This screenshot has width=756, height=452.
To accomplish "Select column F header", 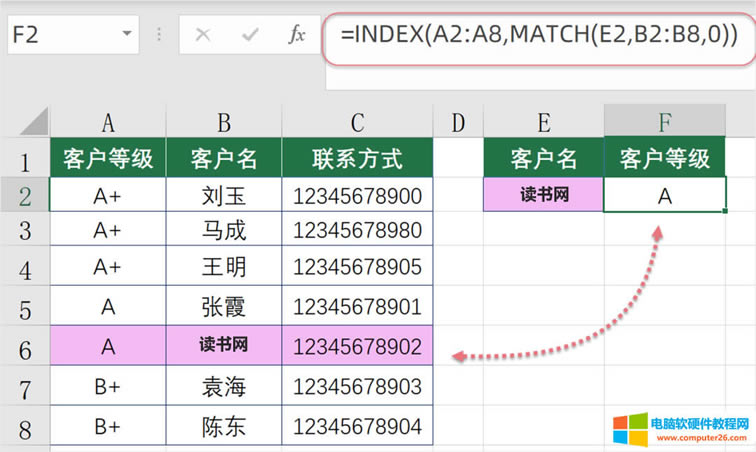I will (665, 122).
